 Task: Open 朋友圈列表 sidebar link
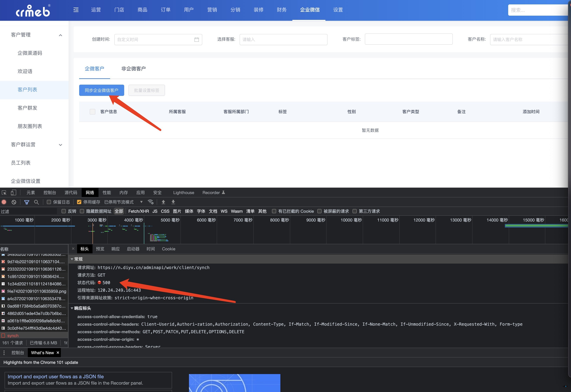30,126
